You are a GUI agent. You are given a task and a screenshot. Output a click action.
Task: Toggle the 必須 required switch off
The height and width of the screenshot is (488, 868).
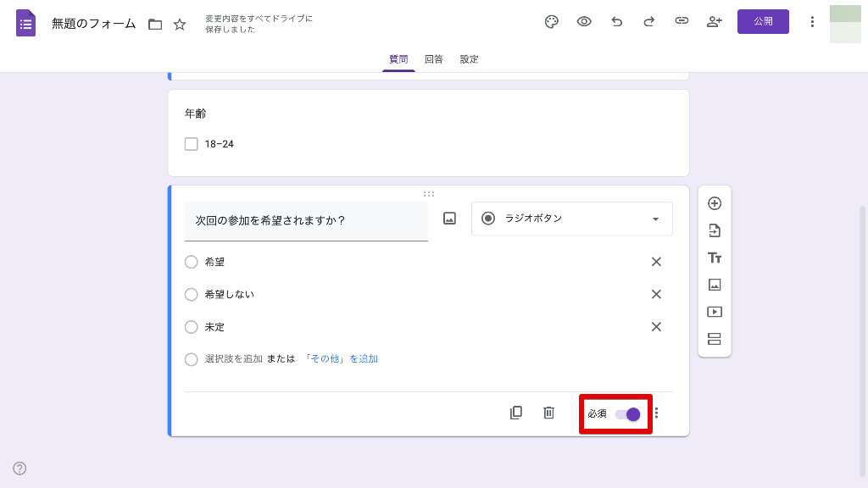coord(628,413)
